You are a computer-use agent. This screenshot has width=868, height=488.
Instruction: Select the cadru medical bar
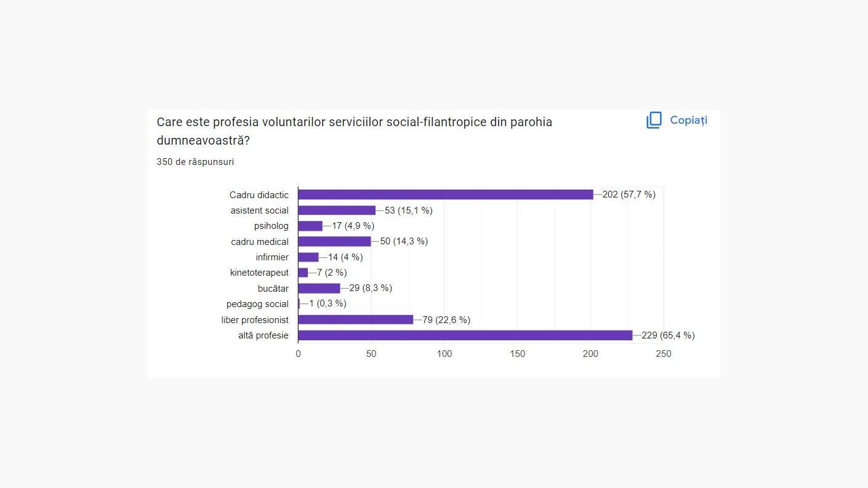334,241
